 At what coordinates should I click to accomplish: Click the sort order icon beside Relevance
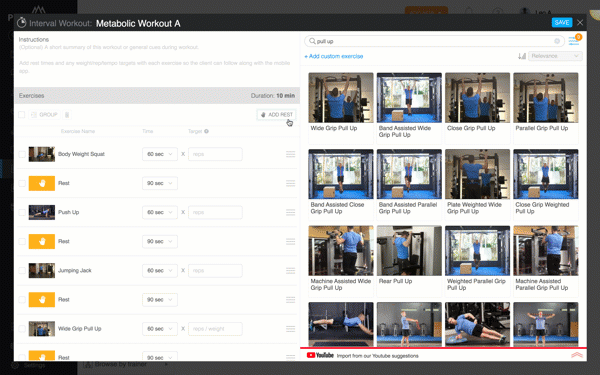click(522, 56)
